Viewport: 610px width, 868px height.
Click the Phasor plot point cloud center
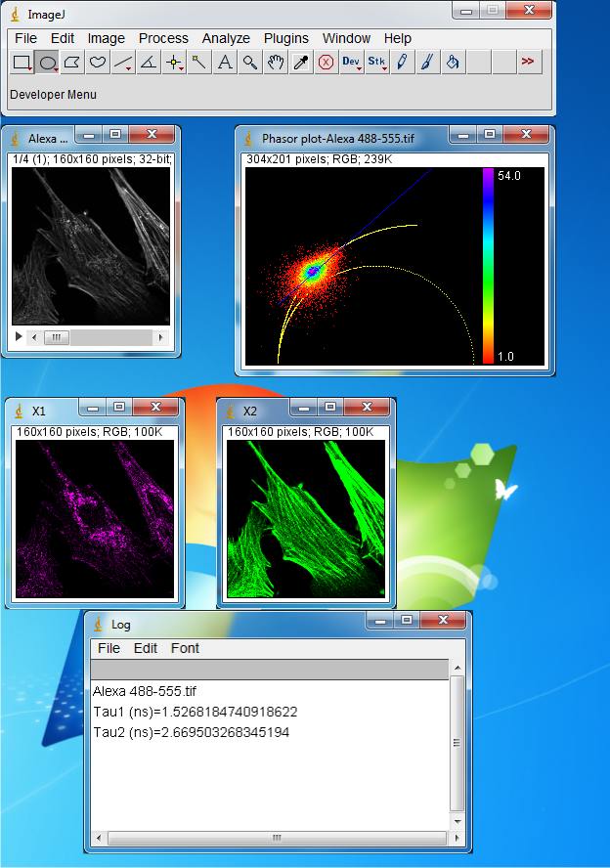coord(313,271)
